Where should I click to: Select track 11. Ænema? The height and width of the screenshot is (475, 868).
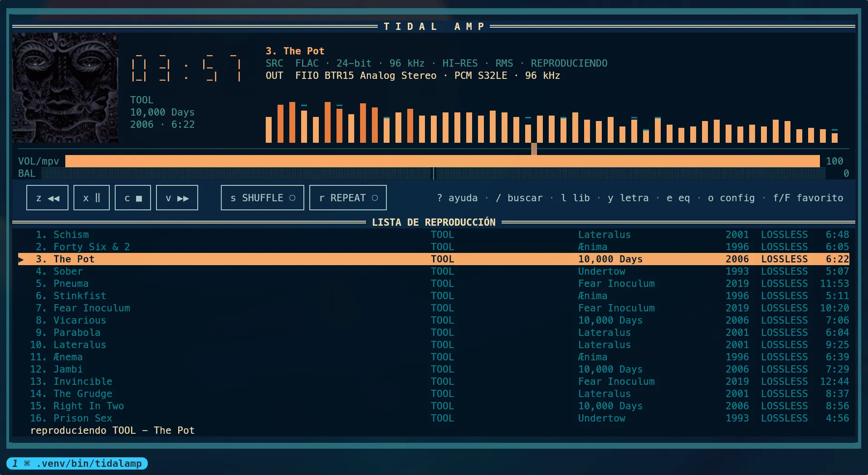(x=434, y=357)
